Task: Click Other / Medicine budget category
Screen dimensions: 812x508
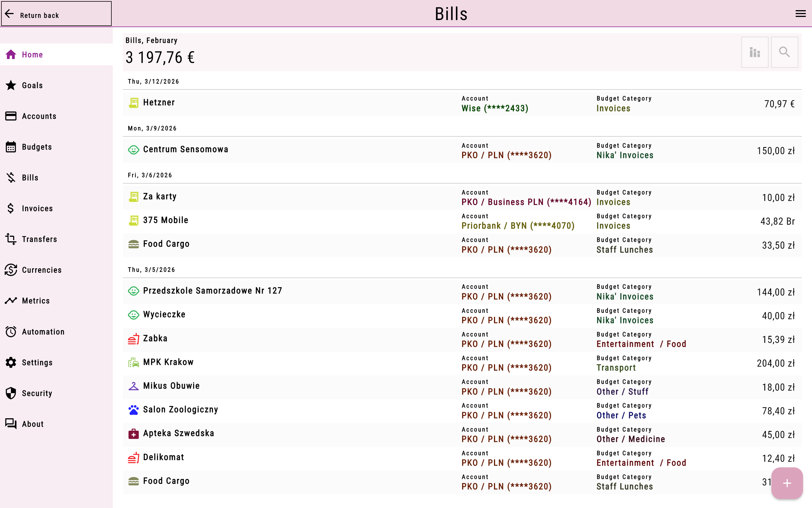Action: click(630, 439)
